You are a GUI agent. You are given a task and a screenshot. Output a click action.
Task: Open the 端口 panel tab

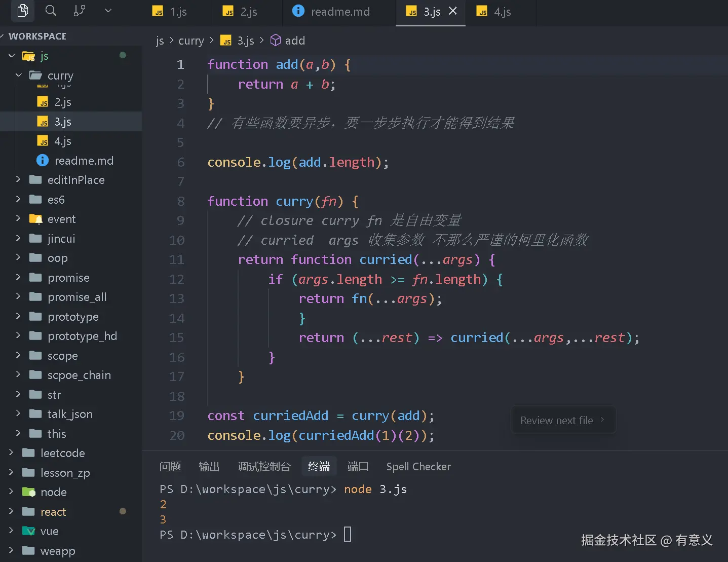(358, 466)
